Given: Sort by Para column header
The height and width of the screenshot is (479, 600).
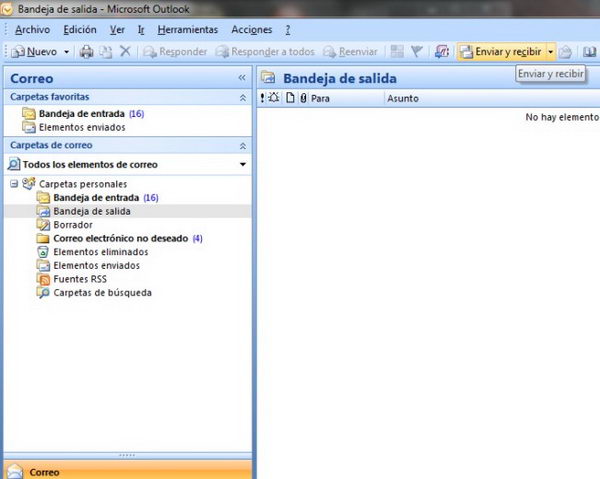Looking at the screenshot, I should click(x=346, y=98).
